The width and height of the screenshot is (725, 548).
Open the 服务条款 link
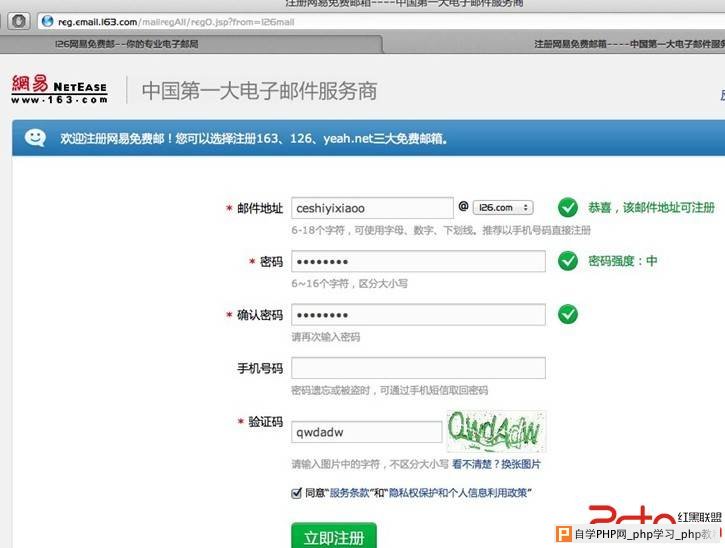[x=349, y=493]
